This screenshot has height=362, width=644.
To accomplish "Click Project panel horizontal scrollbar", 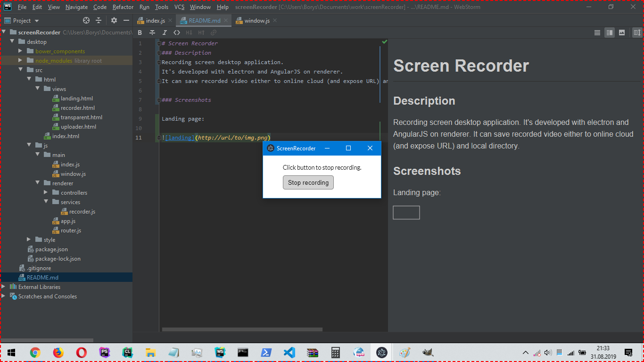I will [47, 340].
